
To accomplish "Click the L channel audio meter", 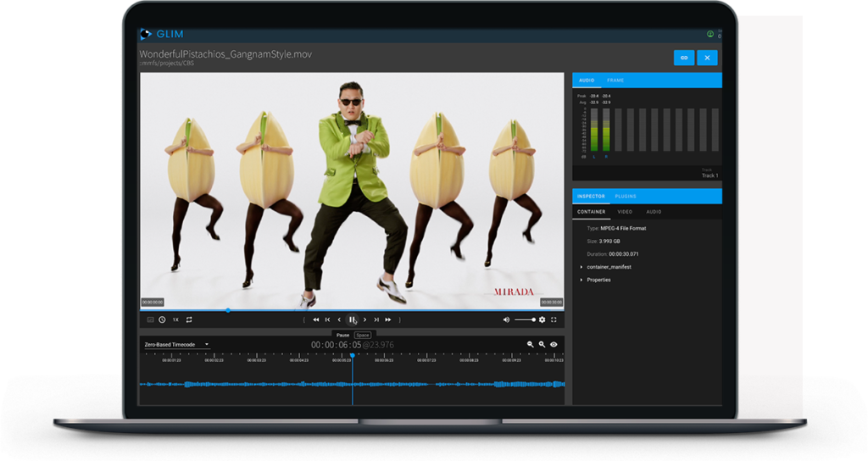I will pos(594,130).
